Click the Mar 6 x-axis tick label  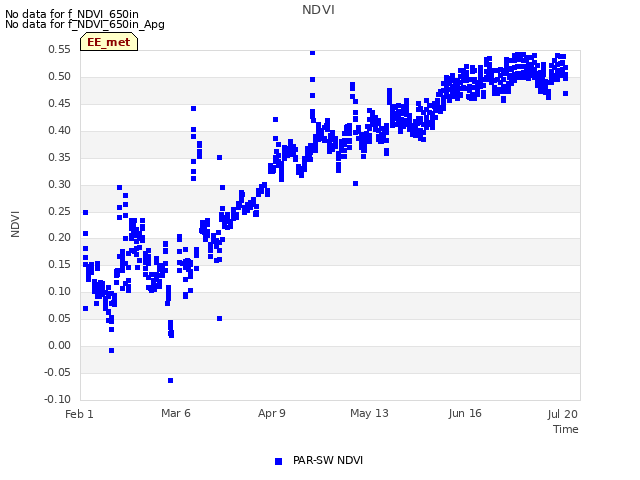[176, 413]
